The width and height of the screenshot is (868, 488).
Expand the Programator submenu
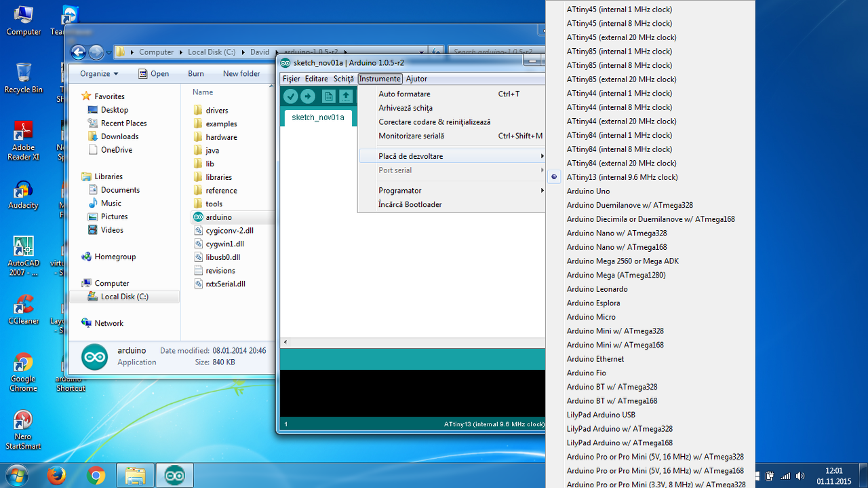(x=452, y=191)
